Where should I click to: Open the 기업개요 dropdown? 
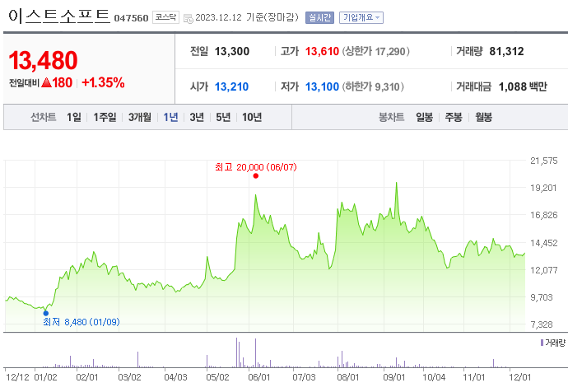pyautogui.click(x=361, y=17)
